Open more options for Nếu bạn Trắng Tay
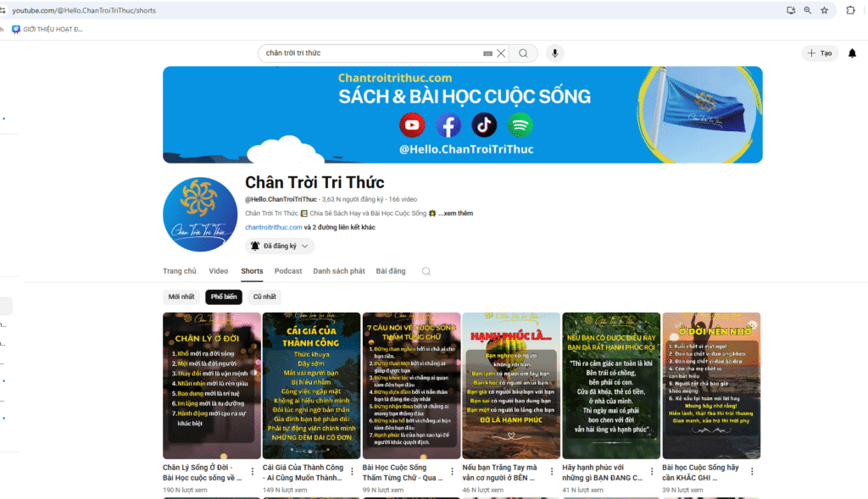This screenshot has width=868, height=499. click(552, 471)
